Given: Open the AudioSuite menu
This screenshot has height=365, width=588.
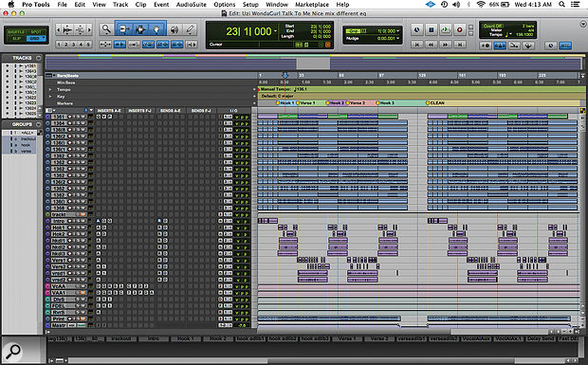Looking at the screenshot, I should pos(192,5).
